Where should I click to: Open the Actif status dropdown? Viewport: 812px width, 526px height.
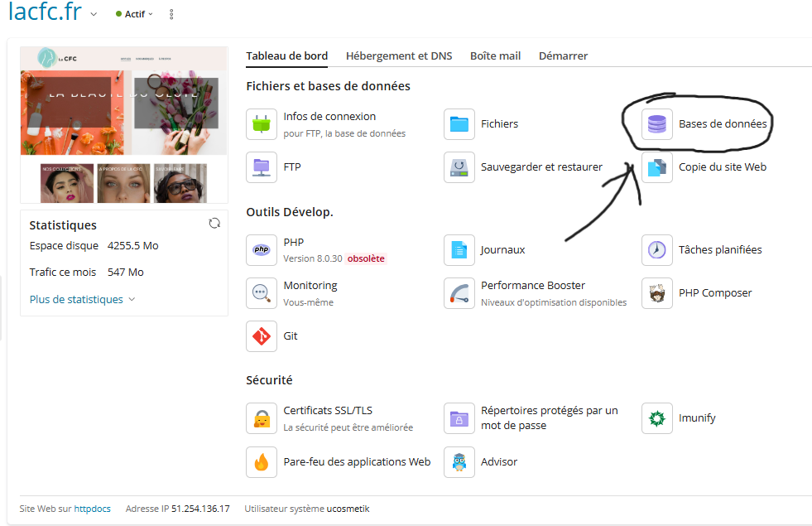click(135, 14)
